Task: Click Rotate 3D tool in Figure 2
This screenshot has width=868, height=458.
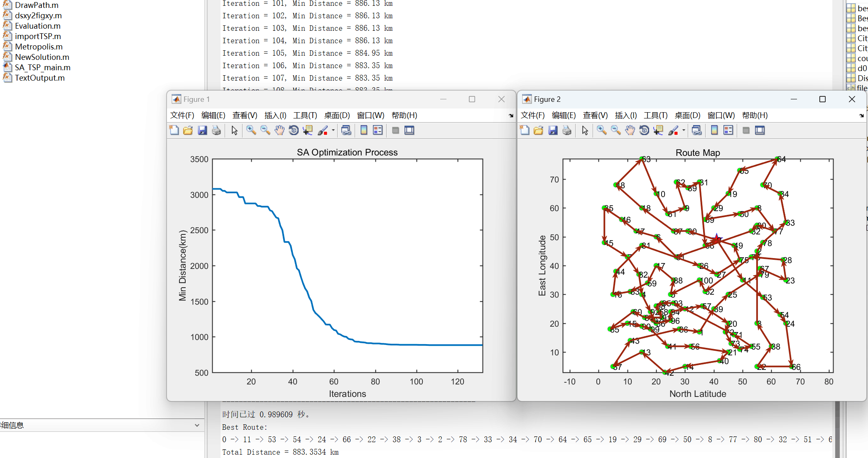Action: pyautogui.click(x=644, y=131)
